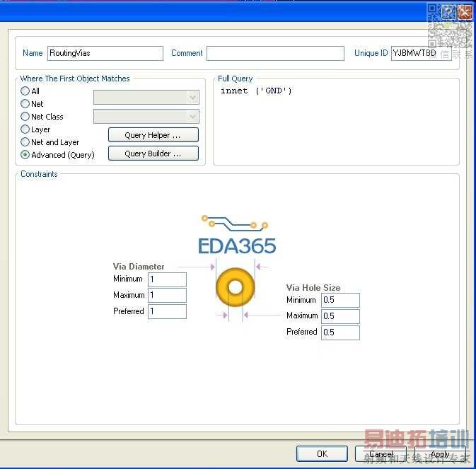
Task: Click the Full Query text inNet('GND')
Action: point(256,91)
